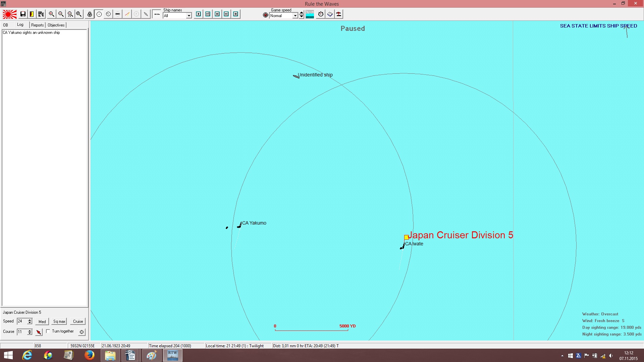Click the blue book manual icon
Screen dimensions: 644x362
[330, 14]
